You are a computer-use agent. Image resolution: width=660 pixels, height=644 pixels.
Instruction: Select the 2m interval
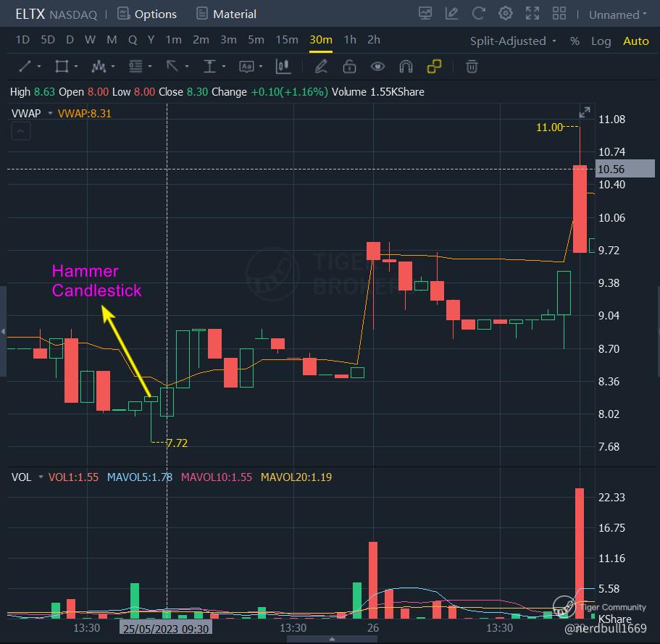[x=201, y=40]
